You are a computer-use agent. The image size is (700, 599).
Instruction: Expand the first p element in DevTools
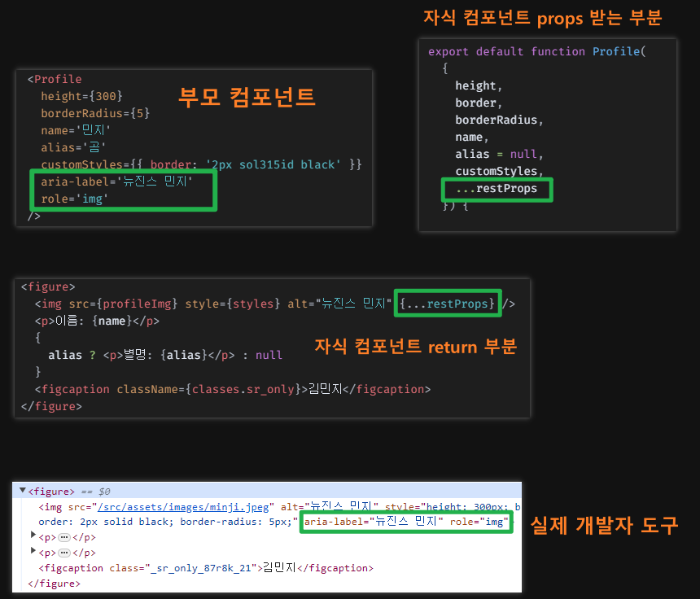tap(33, 534)
